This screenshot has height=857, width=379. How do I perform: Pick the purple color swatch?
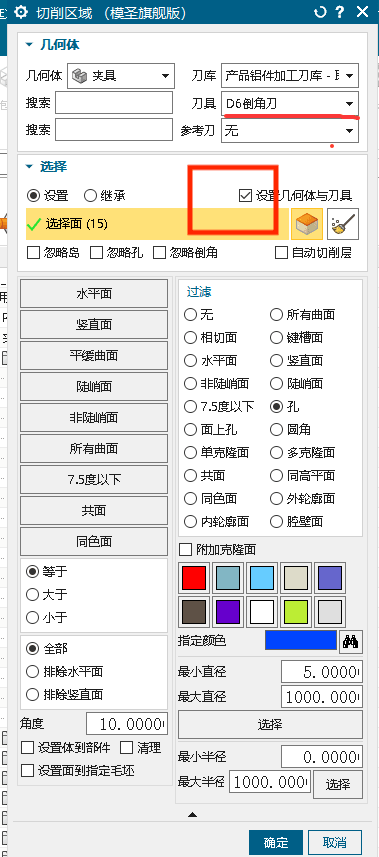[x=228, y=612]
